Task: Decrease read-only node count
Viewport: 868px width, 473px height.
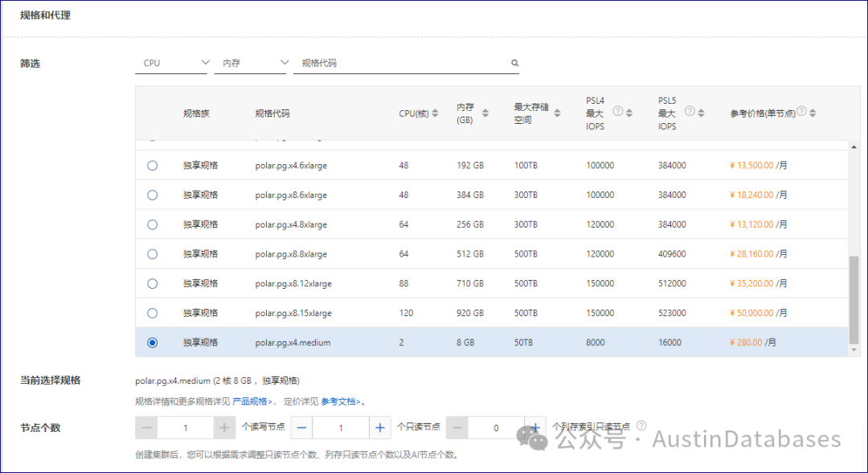Action: coord(301,428)
